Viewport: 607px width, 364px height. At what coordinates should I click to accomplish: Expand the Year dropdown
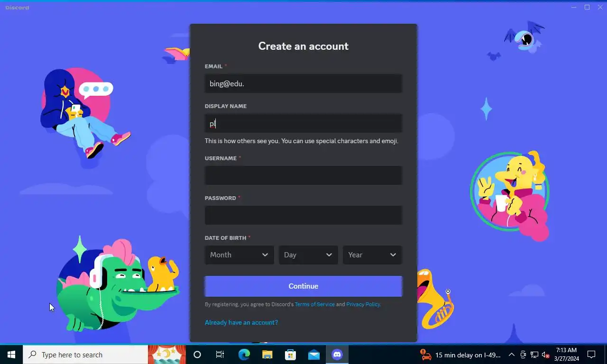point(372,255)
